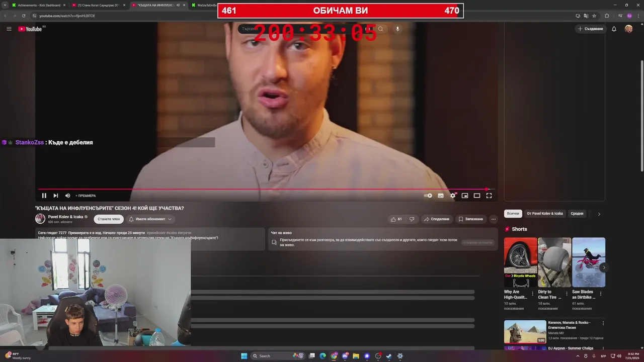Toggle subtitles in the video player

tap(441, 196)
